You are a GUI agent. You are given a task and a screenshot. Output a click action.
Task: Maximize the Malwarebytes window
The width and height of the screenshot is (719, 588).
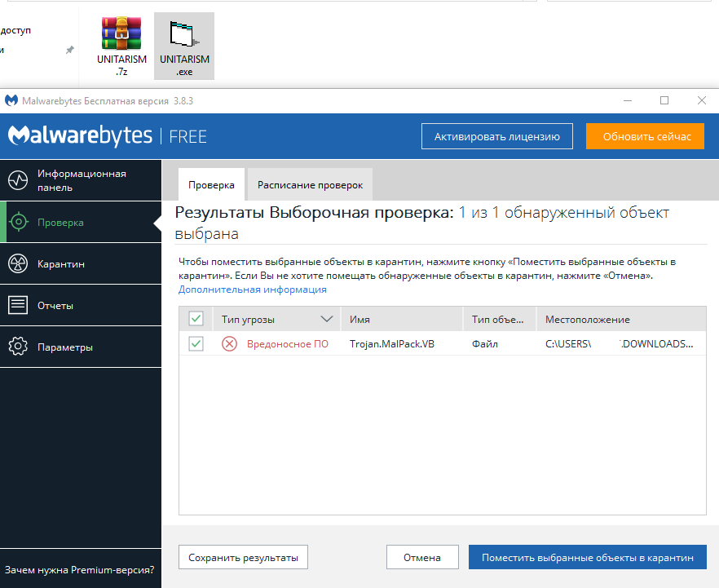point(664,100)
